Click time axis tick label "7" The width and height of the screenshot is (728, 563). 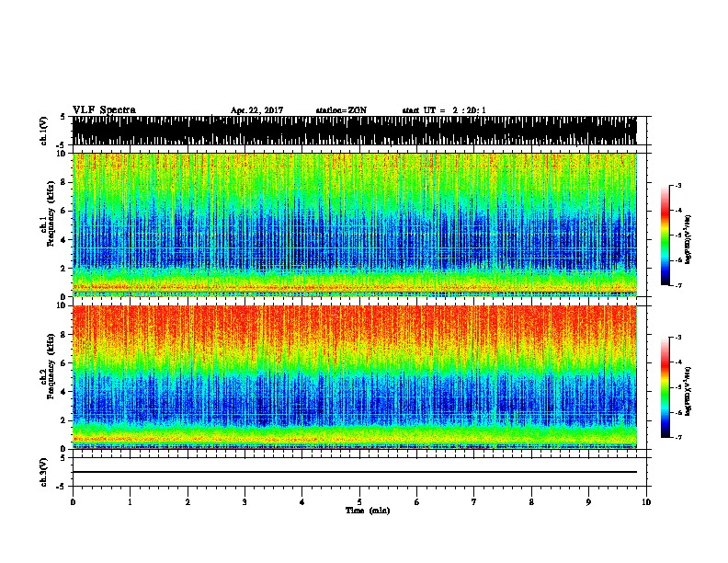click(x=474, y=502)
